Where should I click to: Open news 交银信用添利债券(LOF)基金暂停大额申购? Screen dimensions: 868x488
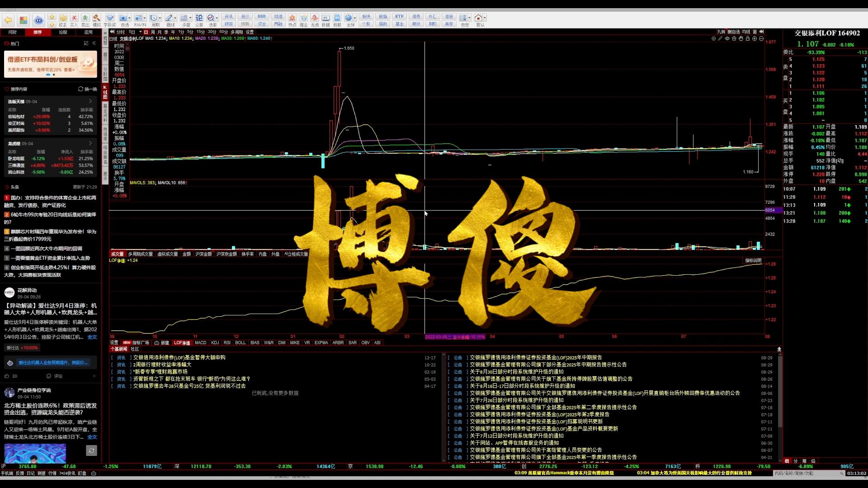pyautogui.click(x=179, y=357)
